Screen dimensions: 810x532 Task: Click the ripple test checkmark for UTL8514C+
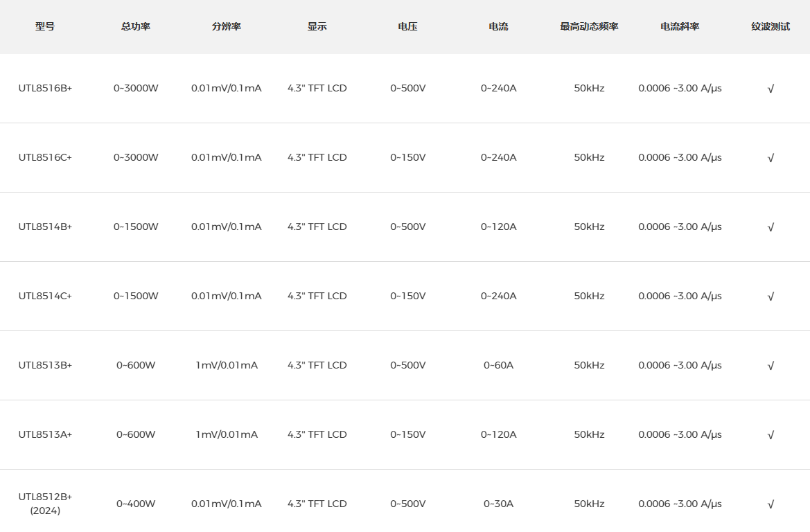click(x=771, y=296)
